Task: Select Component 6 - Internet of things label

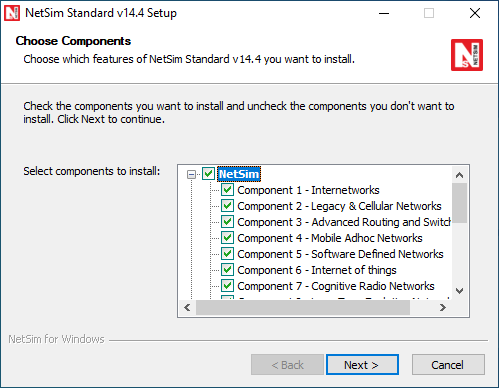Action: [317, 270]
